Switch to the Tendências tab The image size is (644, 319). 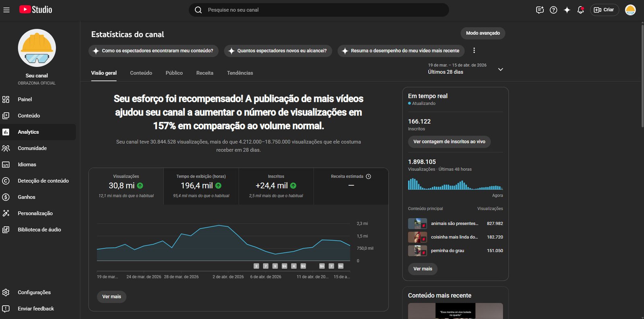240,73
